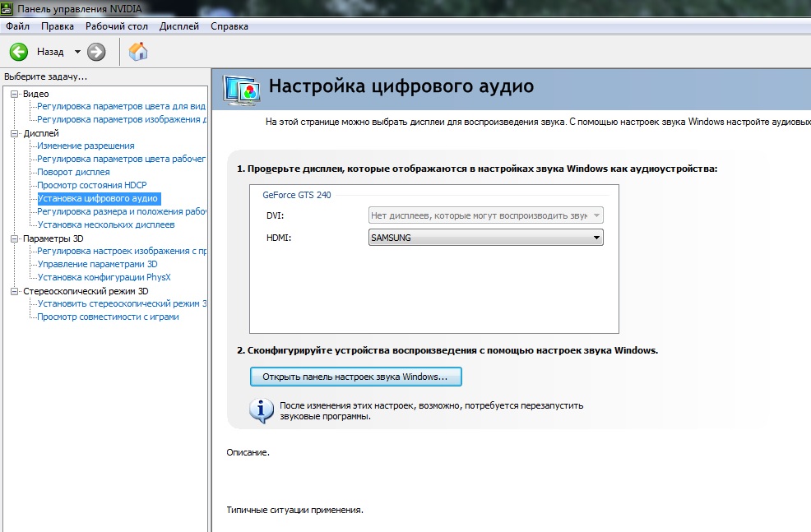Select Поворот дисплея tree item
This screenshot has width=811, height=532.
[x=73, y=172]
